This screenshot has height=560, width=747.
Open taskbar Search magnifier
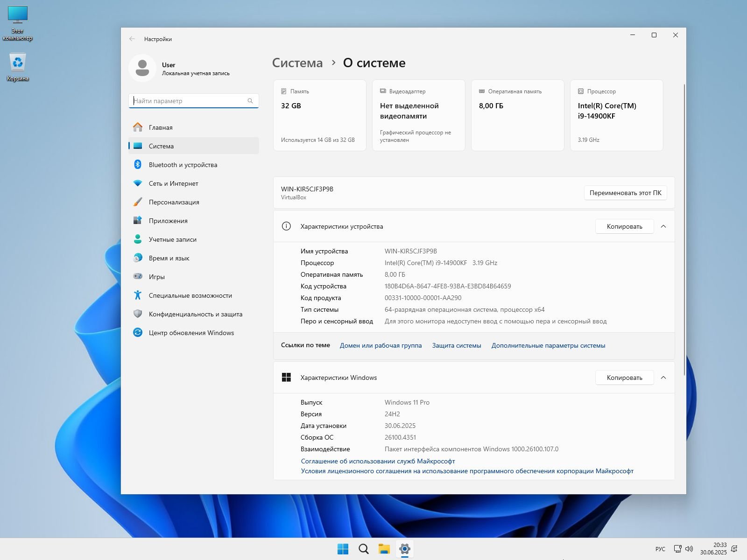[x=363, y=549]
